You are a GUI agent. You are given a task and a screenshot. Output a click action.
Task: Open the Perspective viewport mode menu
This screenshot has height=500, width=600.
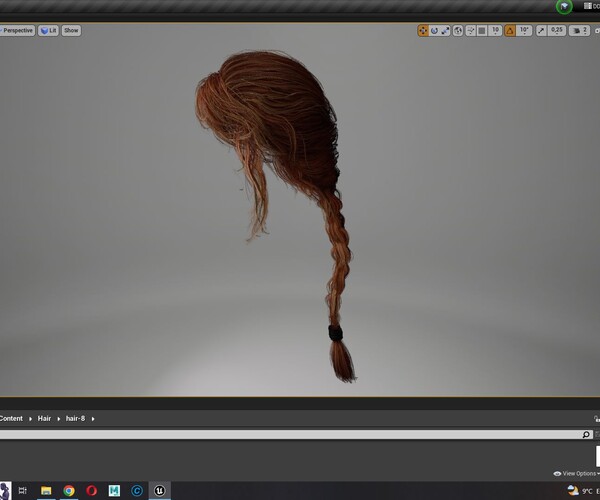click(x=17, y=31)
